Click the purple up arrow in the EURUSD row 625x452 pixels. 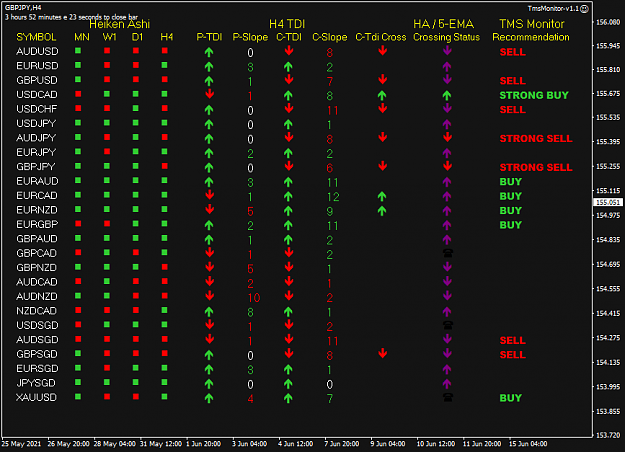coord(447,66)
